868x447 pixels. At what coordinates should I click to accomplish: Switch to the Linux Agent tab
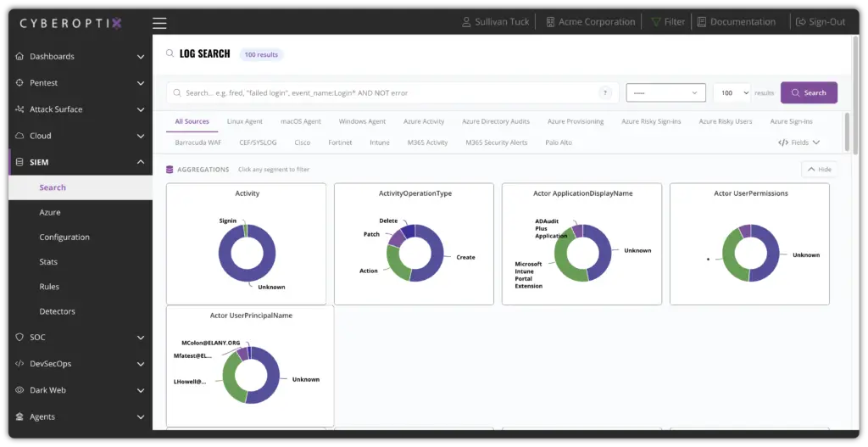click(245, 121)
